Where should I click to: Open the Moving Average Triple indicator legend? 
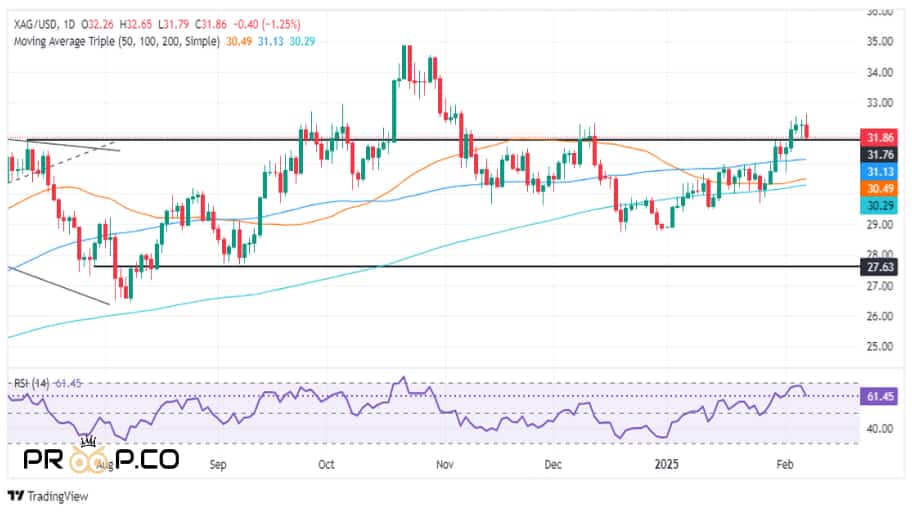pyautogui.click(x=116, y=41)
